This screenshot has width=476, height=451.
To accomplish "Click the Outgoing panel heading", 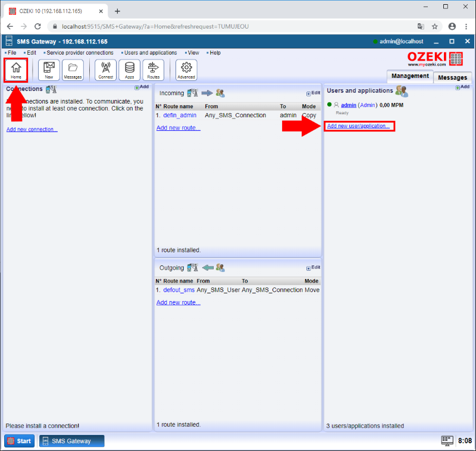I will 172,268.
